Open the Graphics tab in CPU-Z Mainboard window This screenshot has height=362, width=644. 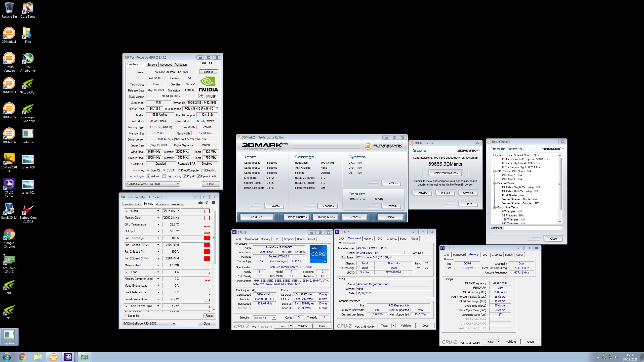point(392,239)
